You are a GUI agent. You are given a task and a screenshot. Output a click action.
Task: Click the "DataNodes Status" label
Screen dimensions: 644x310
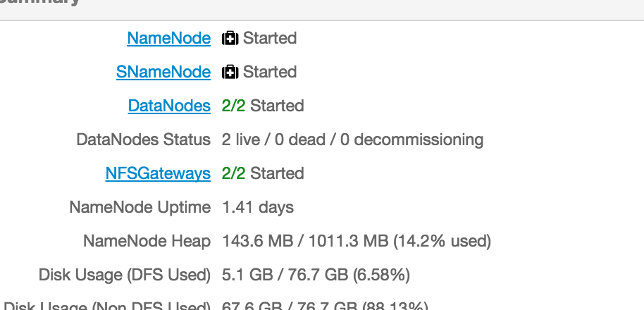pyautogui.click(x=143, y=139)
